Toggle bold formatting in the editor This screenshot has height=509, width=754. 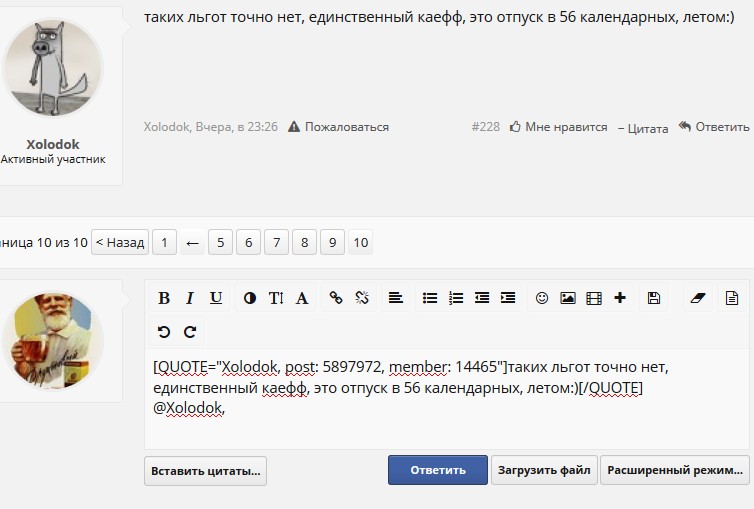click(x=164, y=298)
